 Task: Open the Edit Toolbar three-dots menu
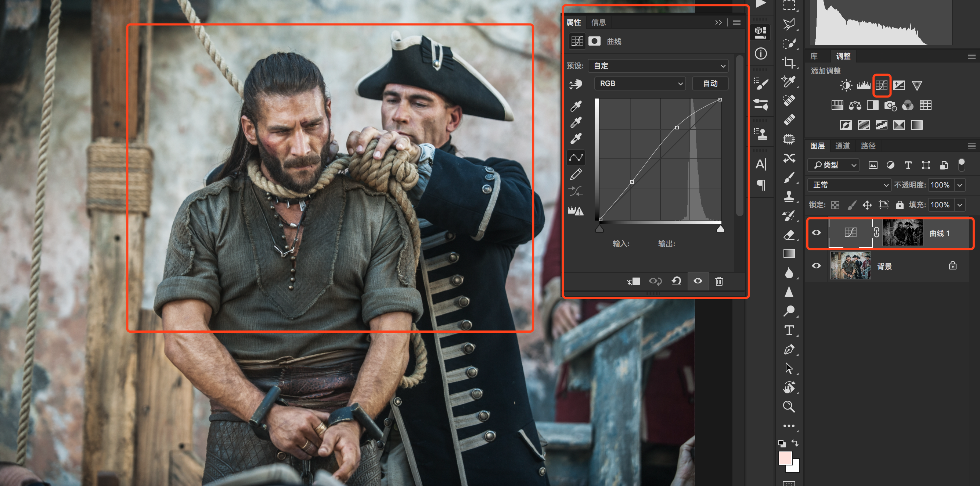click(x=789, y=426)
